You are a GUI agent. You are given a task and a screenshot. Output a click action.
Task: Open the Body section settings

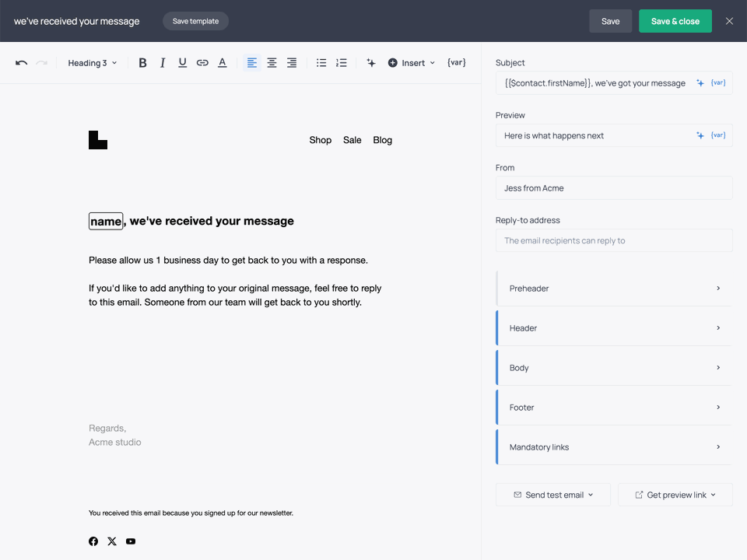coord(613,367)
